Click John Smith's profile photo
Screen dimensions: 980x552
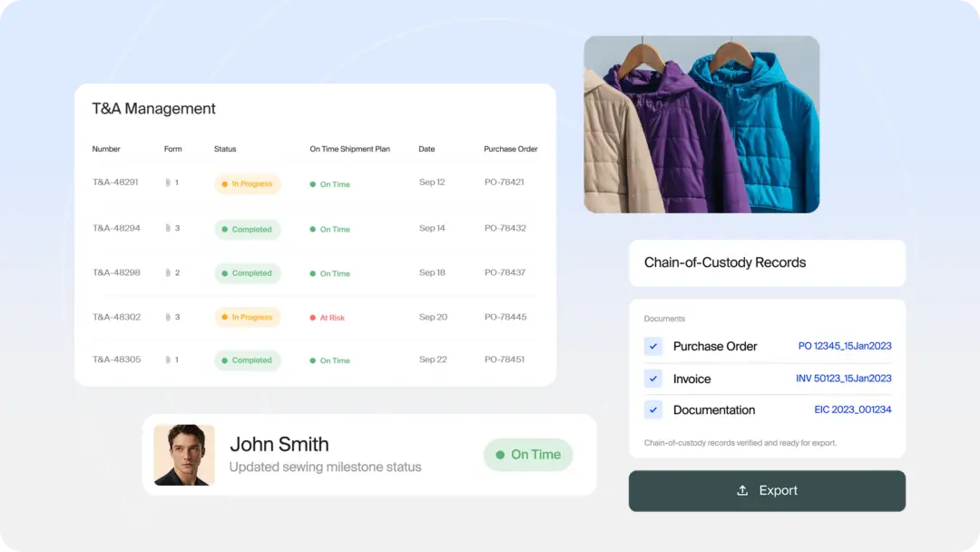tap(184, 455)
